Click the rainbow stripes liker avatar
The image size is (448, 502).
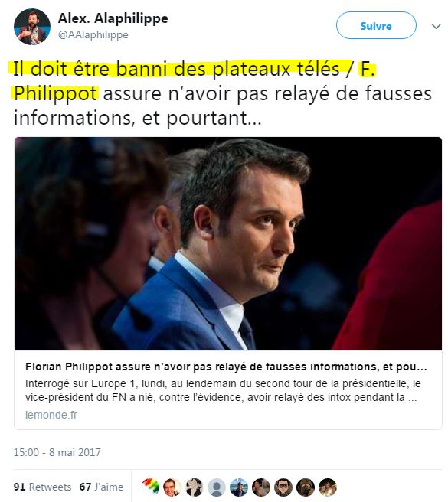151,487
